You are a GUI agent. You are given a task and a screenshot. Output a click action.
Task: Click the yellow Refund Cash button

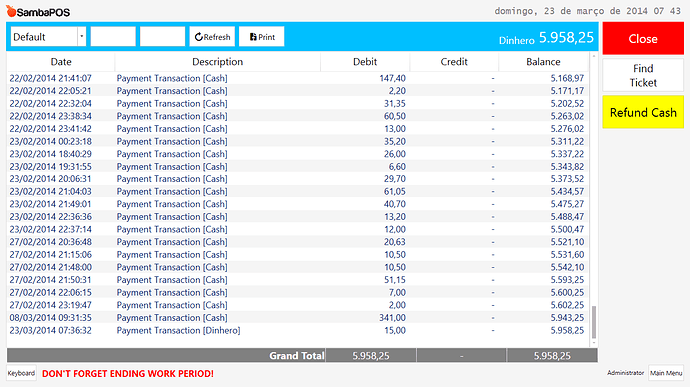[x=643, y=112]
